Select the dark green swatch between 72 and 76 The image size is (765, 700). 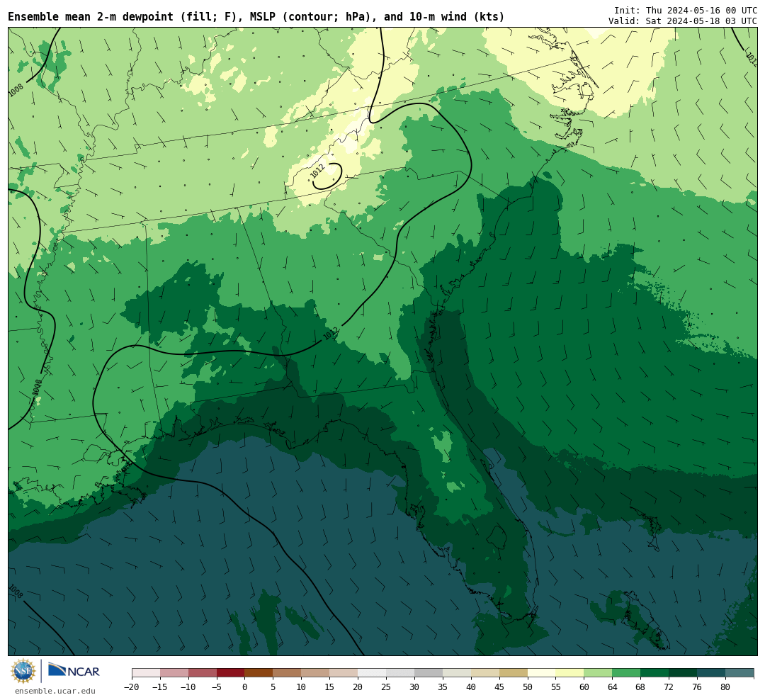(683, 673)
